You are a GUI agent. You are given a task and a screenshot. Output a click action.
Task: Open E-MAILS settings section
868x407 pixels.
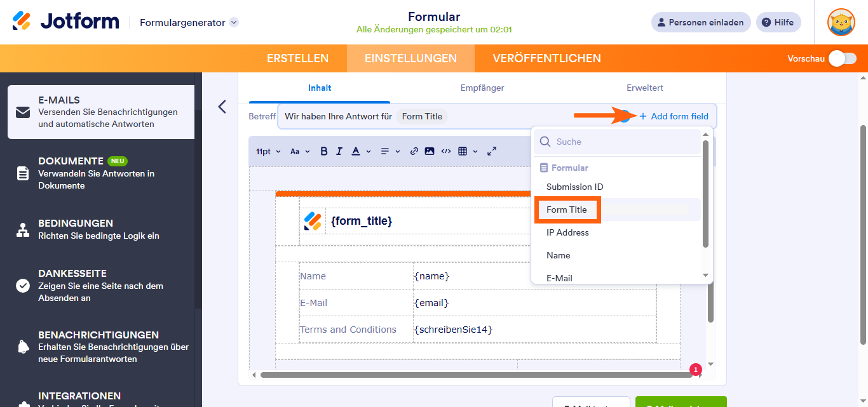coord(101,112)
